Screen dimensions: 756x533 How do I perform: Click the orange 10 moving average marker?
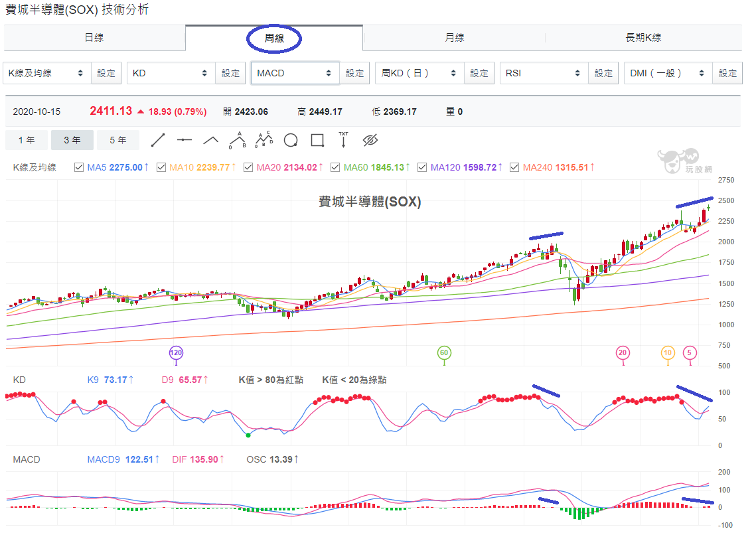click(668, 352)
